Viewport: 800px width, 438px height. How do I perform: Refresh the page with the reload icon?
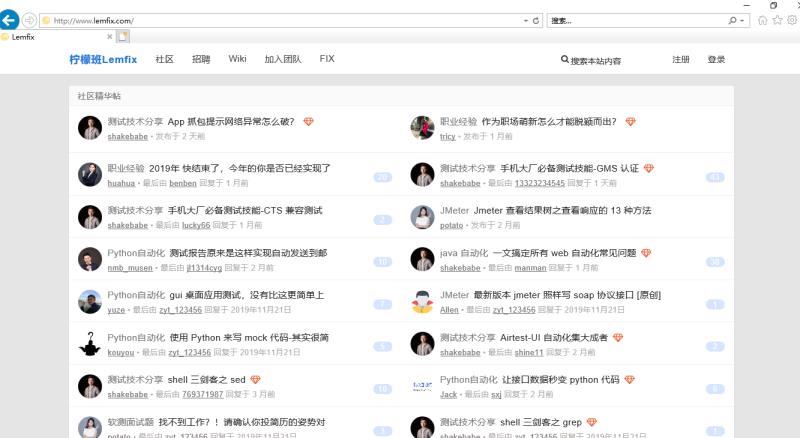pos(536,20)
